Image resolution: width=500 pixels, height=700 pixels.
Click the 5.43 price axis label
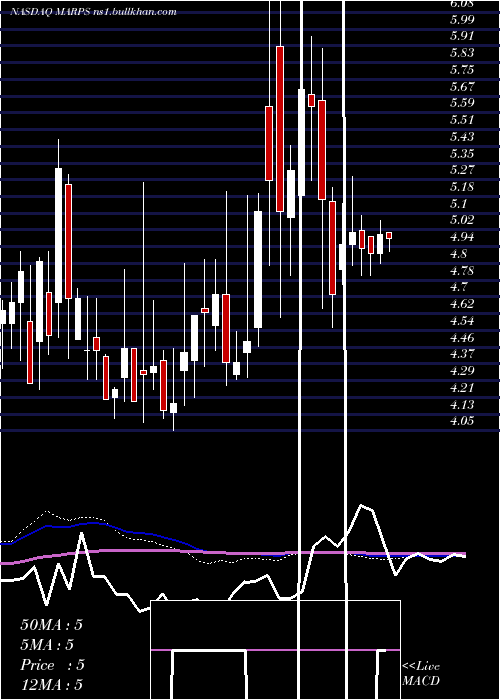click(x=462, y=137)
